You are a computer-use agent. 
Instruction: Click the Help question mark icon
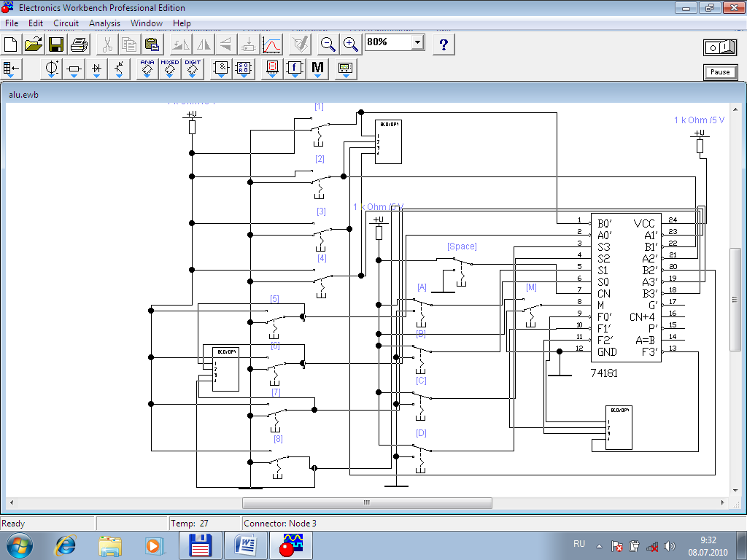[444, 44]
